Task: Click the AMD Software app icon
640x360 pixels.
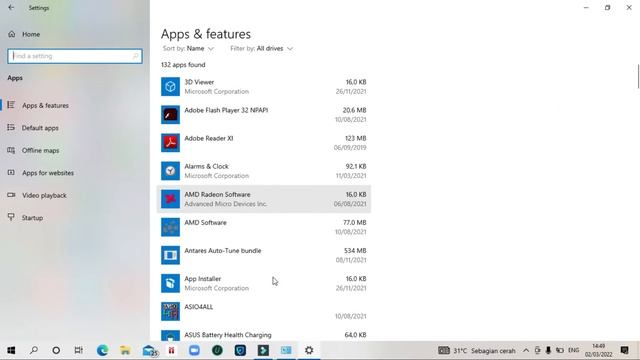Action: (x=170, y=227)
